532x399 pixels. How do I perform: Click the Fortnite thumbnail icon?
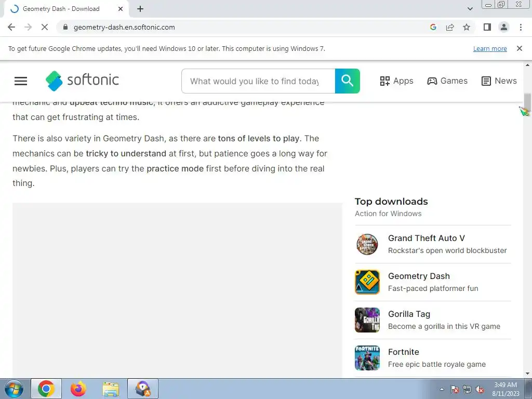(367, 358)
